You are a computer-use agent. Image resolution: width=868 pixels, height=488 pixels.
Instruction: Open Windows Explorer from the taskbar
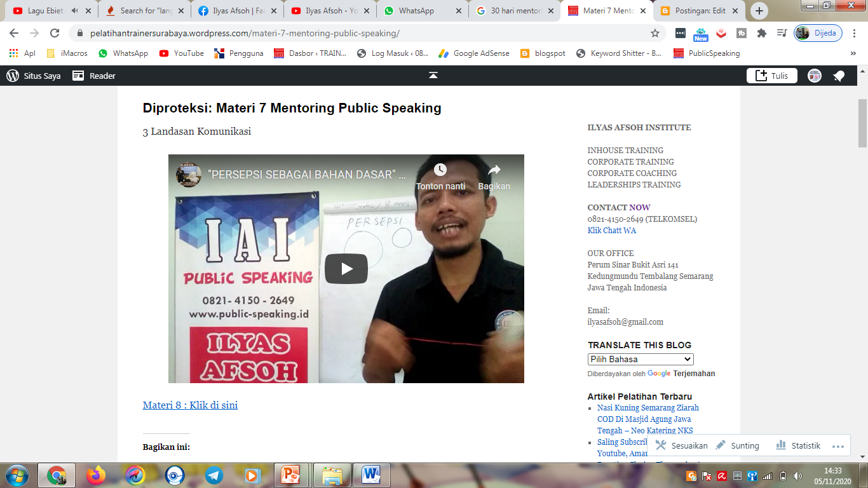click(x=332, y=475)
